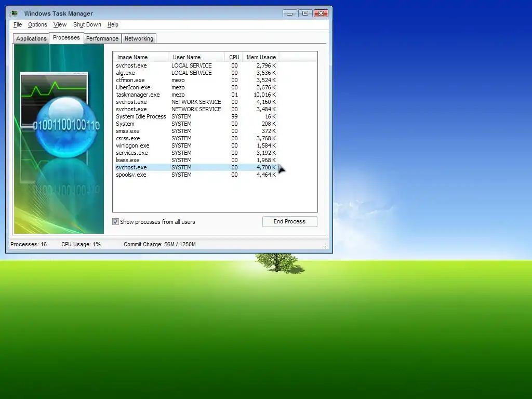Image resolution: width=532 pixels, height=399 pixels.
Task: Select the lsass.exe process
Action: click(x=196, y=160)
